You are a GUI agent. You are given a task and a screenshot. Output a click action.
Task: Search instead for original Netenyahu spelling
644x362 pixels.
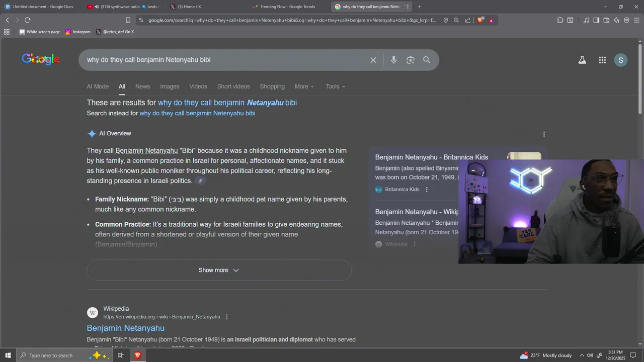click(197, 113)
